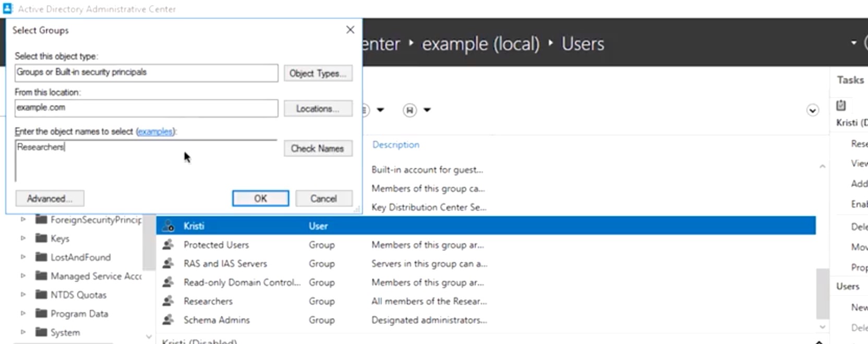Open the Tasks pane clipboard icon
Image resolution: width=868 pixels, height=344 pixels.
841,105
